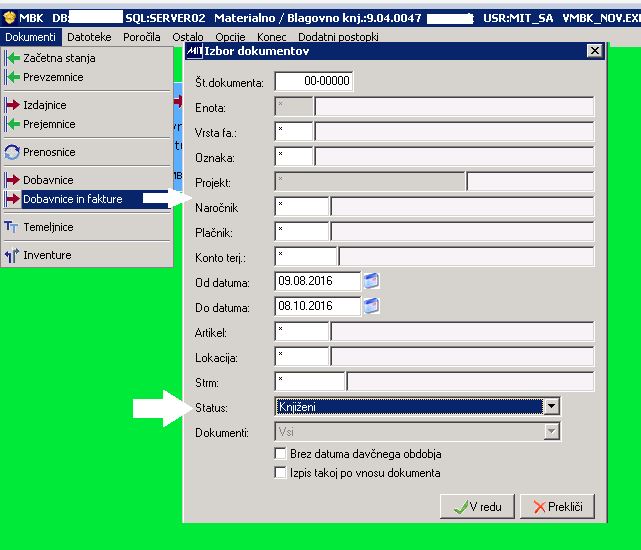Open the Poročila menu
Screen dimensions: 641x550
click(x=141, y=37)
